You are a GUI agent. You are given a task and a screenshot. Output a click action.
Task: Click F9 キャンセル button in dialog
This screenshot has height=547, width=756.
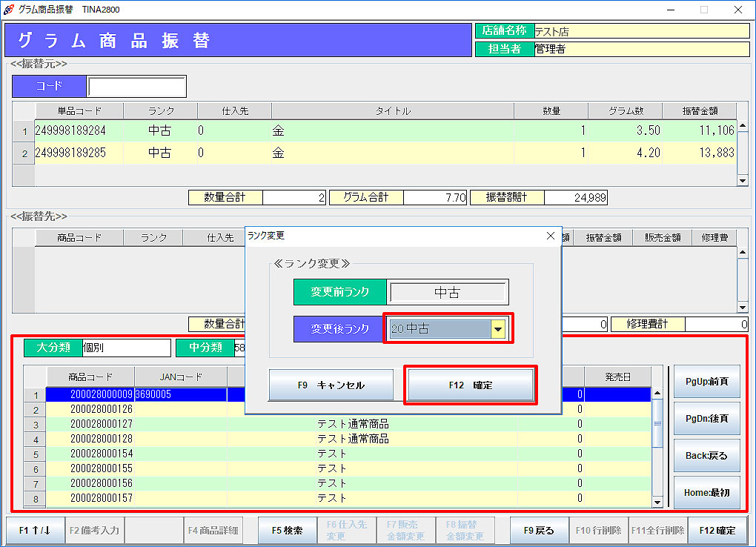[x=331, y=385]
